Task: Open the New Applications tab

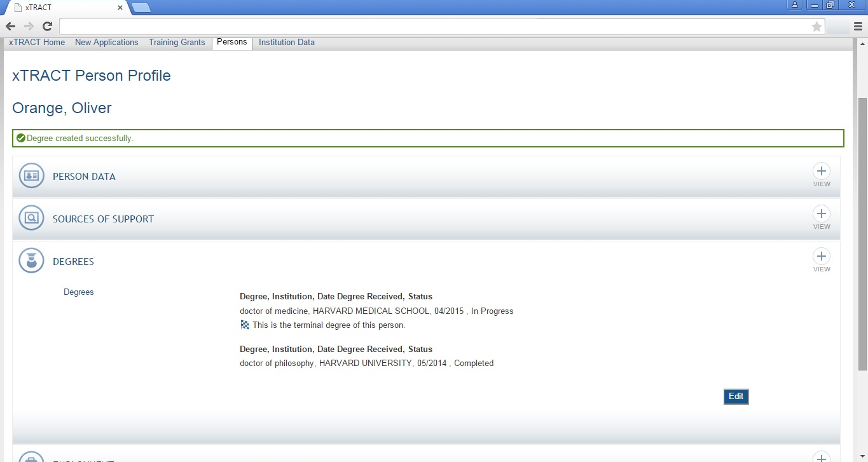Action: (x=106, y=43)
